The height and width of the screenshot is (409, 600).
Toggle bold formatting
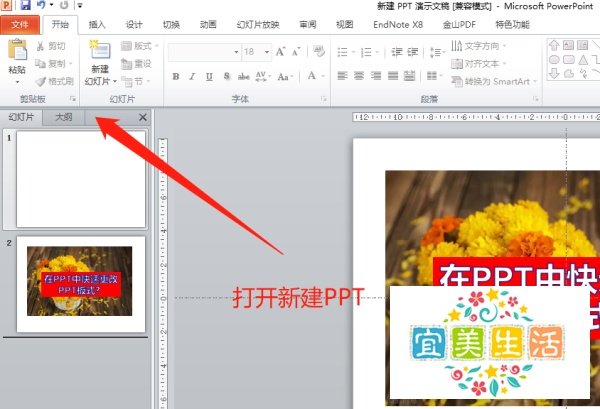click(x=176, y=77)
